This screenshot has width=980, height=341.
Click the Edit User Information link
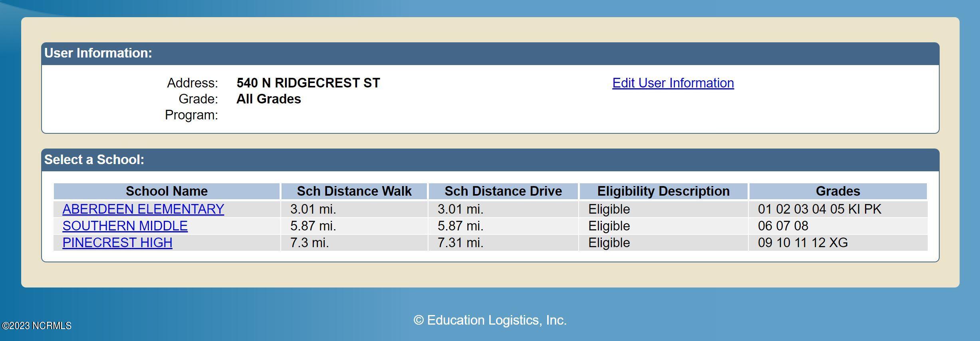[673, 83]
